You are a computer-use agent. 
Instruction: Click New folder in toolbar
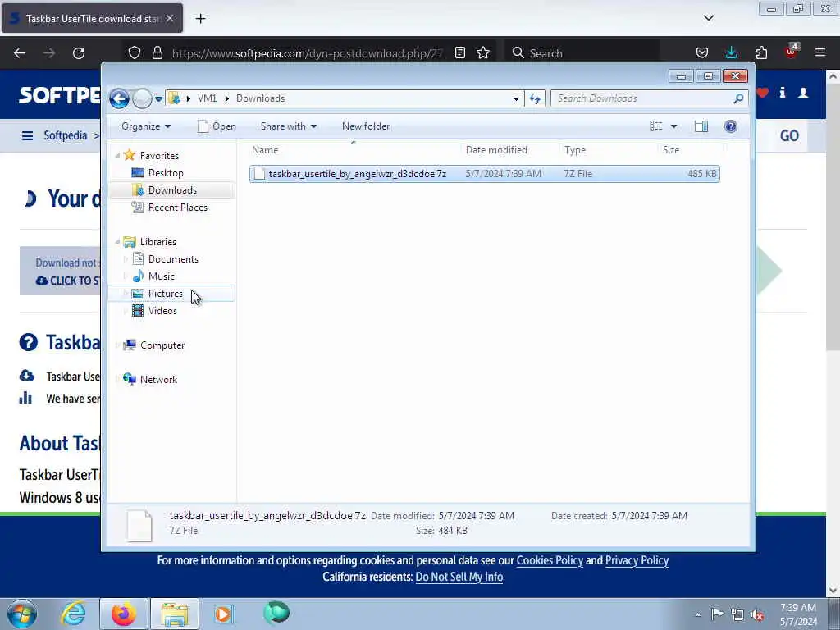(x=366, y=126)
